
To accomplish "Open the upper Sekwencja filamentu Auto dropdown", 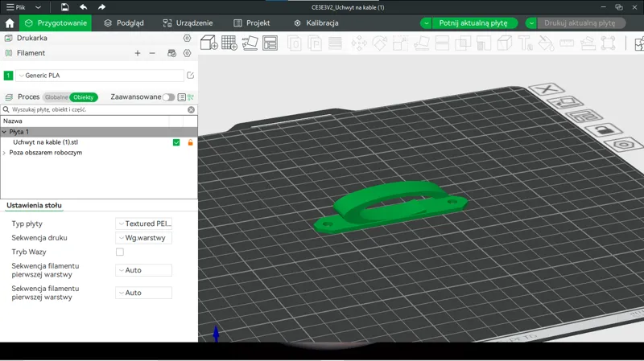I will click(143, 270).
